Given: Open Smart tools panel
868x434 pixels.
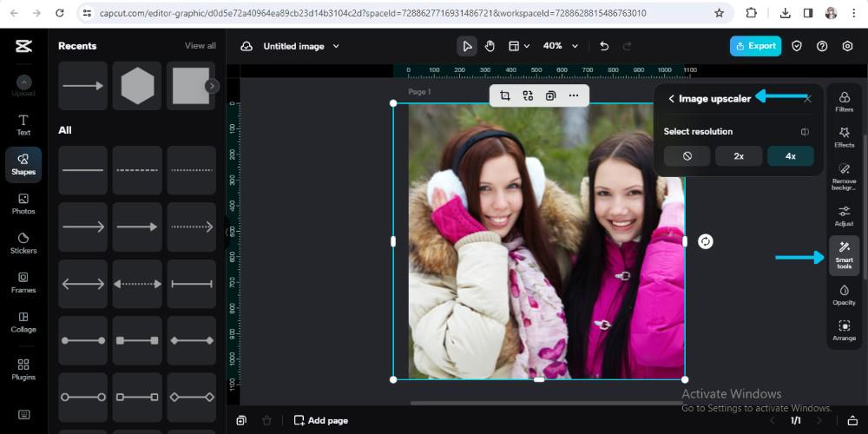Looking at the screenshot, I should [845, 256].
